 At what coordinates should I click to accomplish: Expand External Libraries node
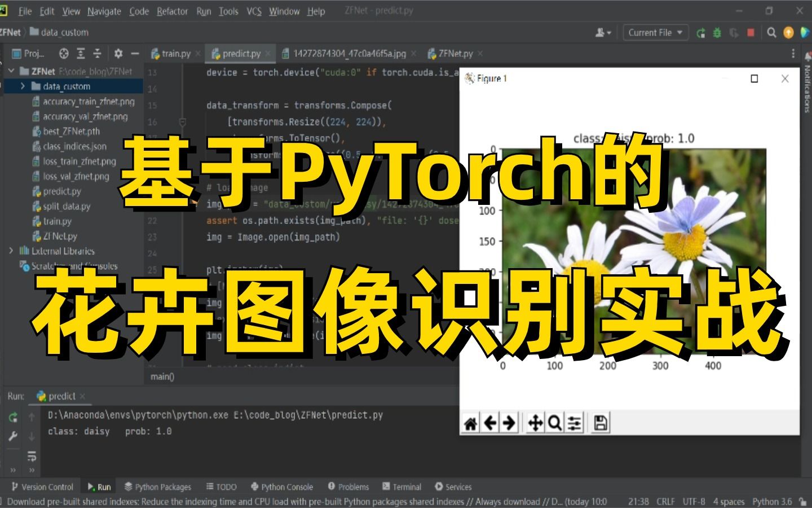(11, 251)
